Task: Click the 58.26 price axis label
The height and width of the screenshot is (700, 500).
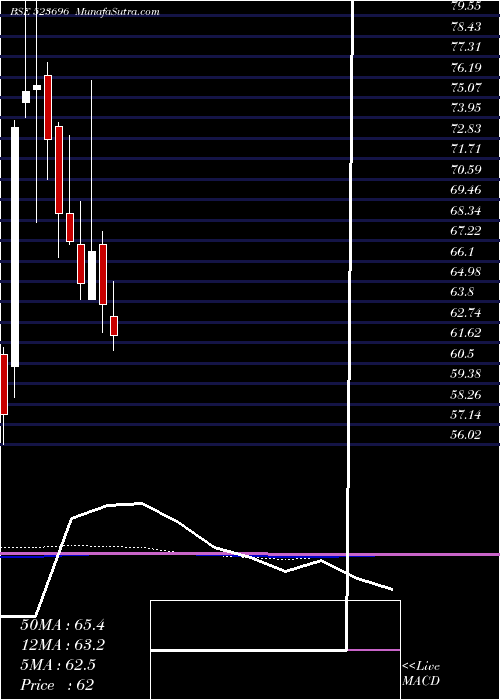Action: click(467, 394)
